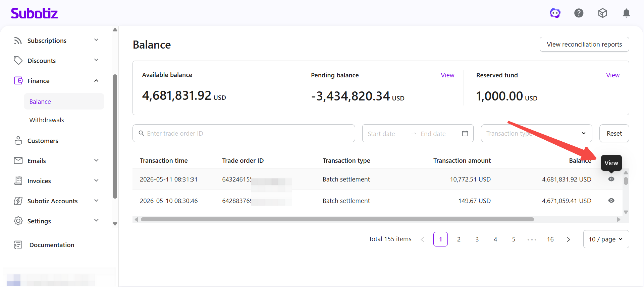Image resolution: width=644 pixels, height=287 pixels.
Task: Expand the Subscriptions sidebar section
Action: tap(96, 40)
